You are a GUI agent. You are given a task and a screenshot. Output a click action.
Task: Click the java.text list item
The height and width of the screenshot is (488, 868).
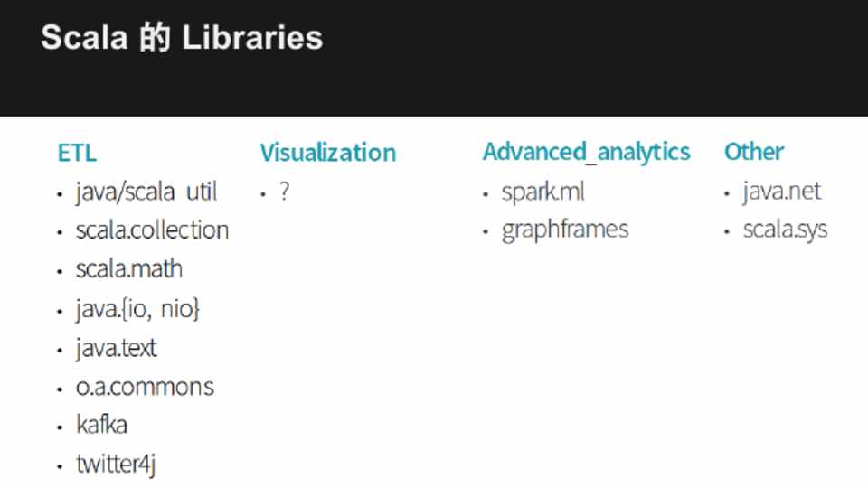(x=117, y=348)
